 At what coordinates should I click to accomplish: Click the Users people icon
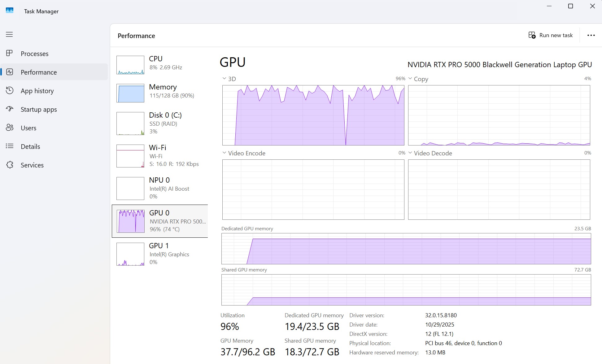click(10, 128)
